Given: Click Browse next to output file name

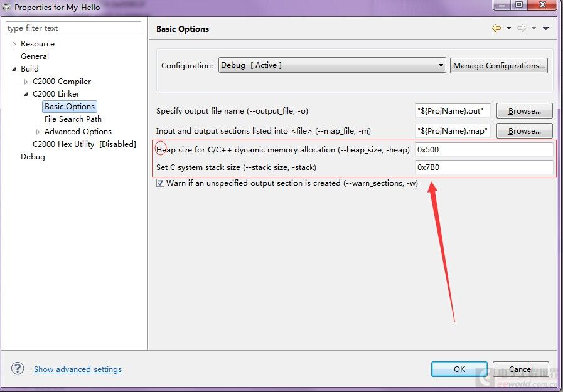Looking at the screenshot, I should click(x=525, y=111).
